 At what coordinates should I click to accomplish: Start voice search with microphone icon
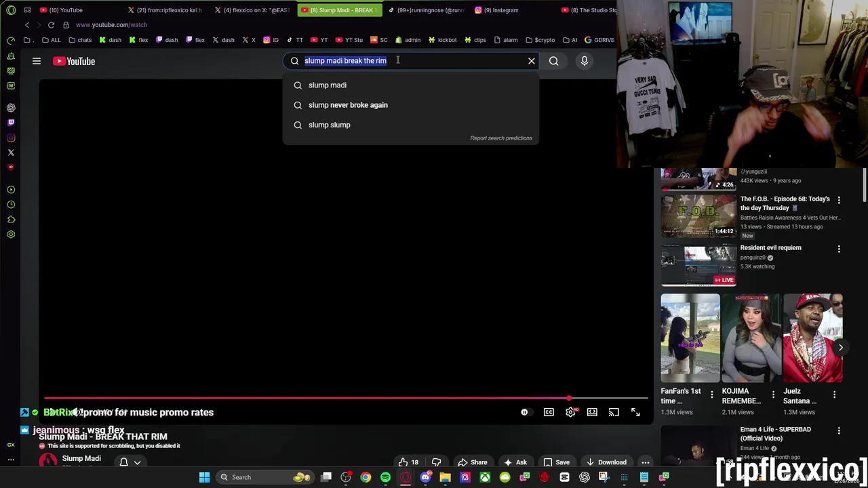coord(585,61)
